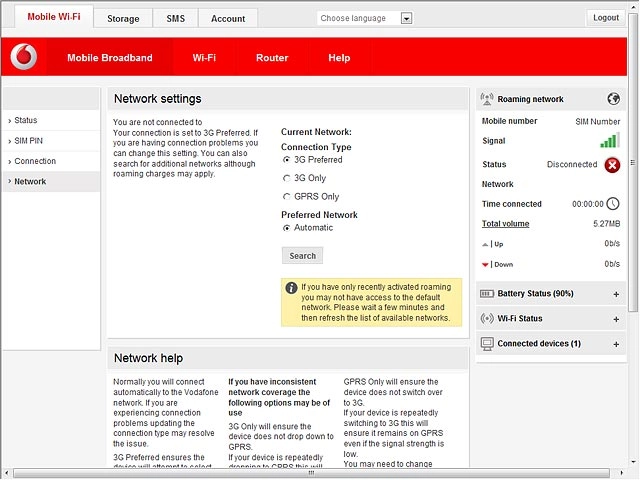Click the Connected devices monitor icon

[x=487, y=344]
